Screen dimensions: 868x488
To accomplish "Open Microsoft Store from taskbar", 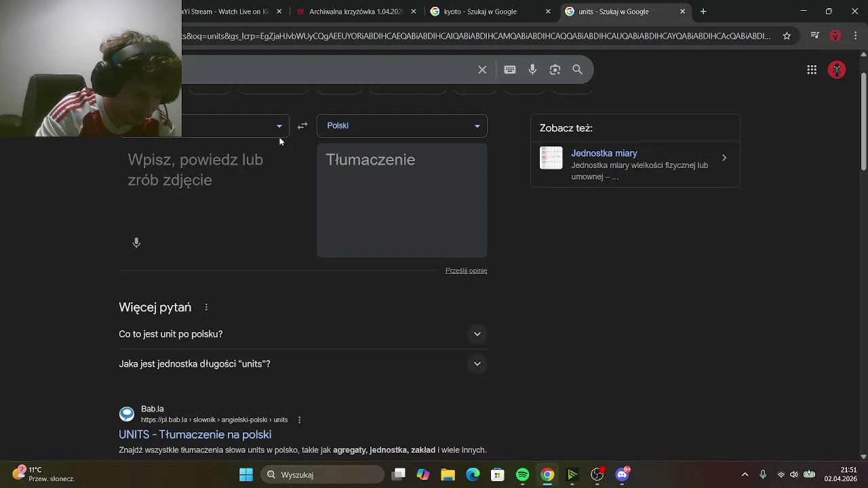I will 498,474.
